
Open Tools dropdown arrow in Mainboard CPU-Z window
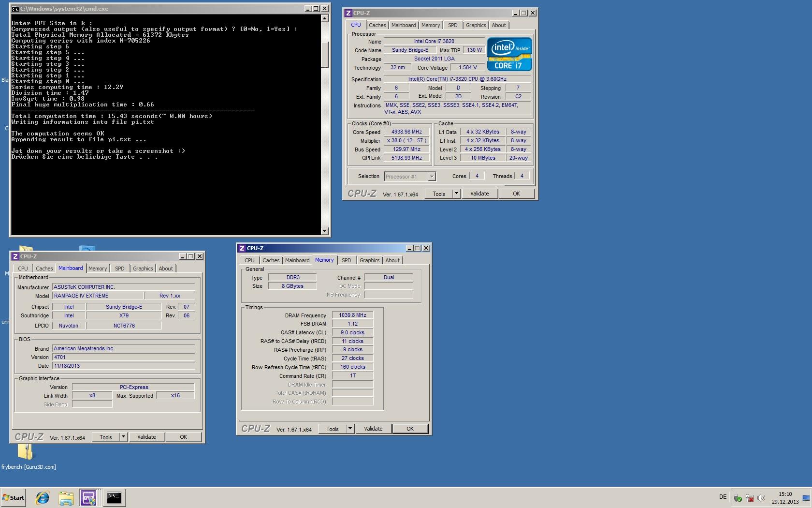coord(123,437)
